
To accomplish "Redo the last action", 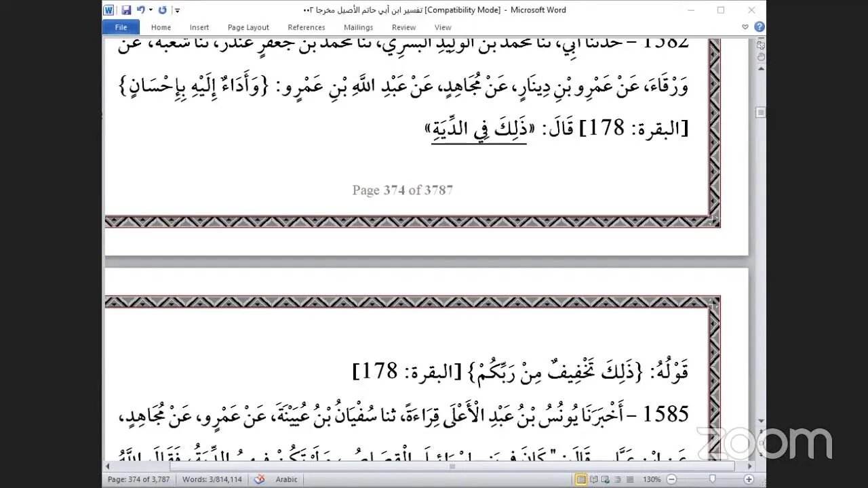I will click(162, 10).
